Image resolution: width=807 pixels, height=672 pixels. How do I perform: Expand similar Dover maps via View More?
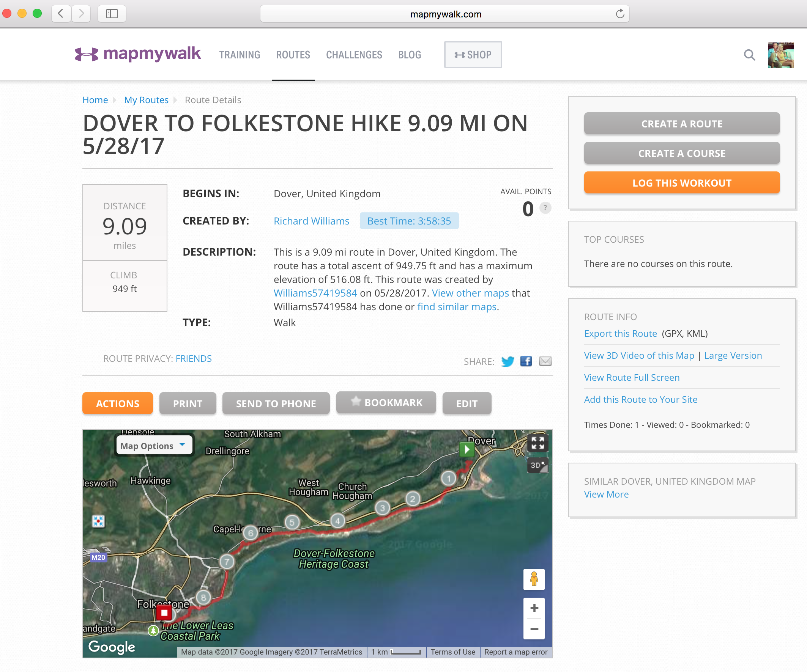pos(607,494)
